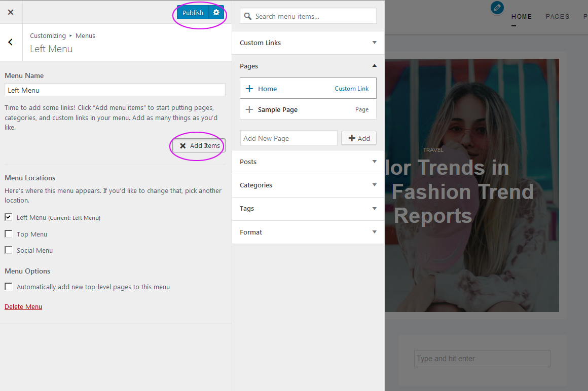Click the Add button for new page
Viewport: 588px width, 391px height.
click(359, 138)
